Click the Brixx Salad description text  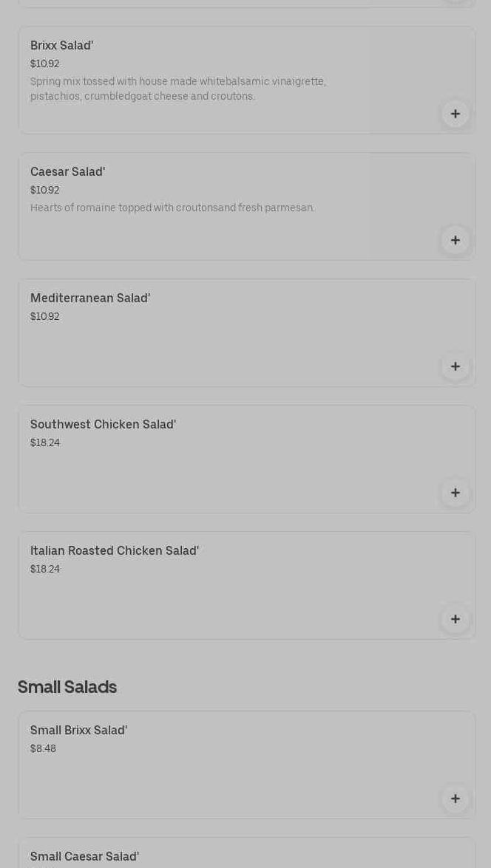tap(178, 89)
